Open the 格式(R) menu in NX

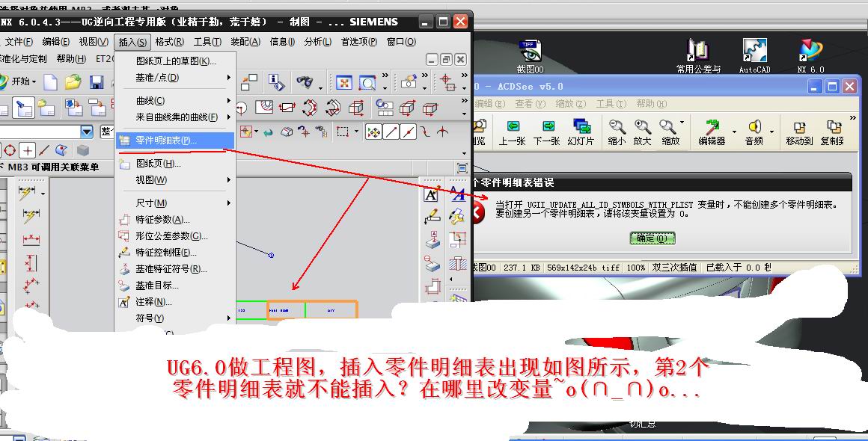point(169,42)
